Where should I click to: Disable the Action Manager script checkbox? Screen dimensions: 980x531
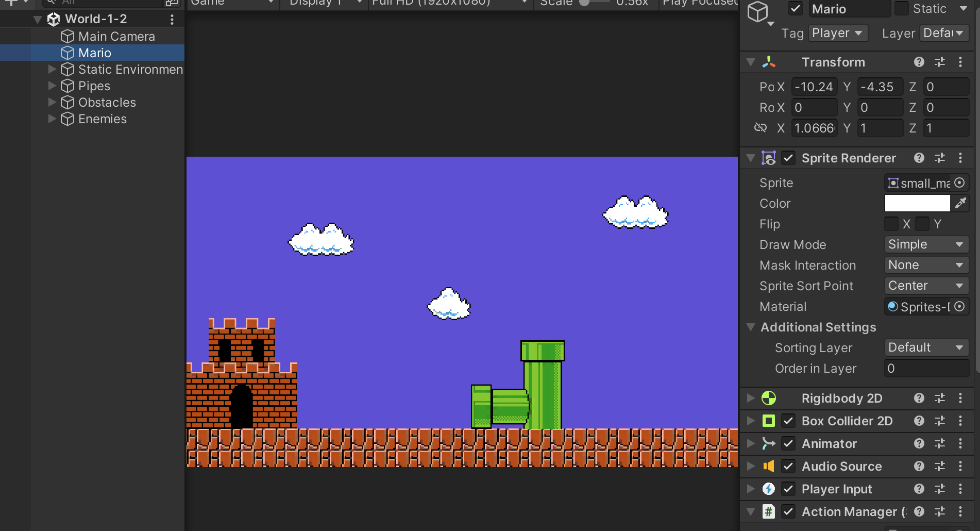[788, 511]
